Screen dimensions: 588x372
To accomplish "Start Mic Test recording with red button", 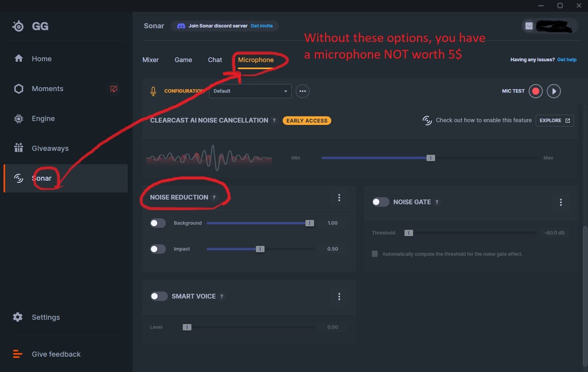I will [x=535, y=91].
